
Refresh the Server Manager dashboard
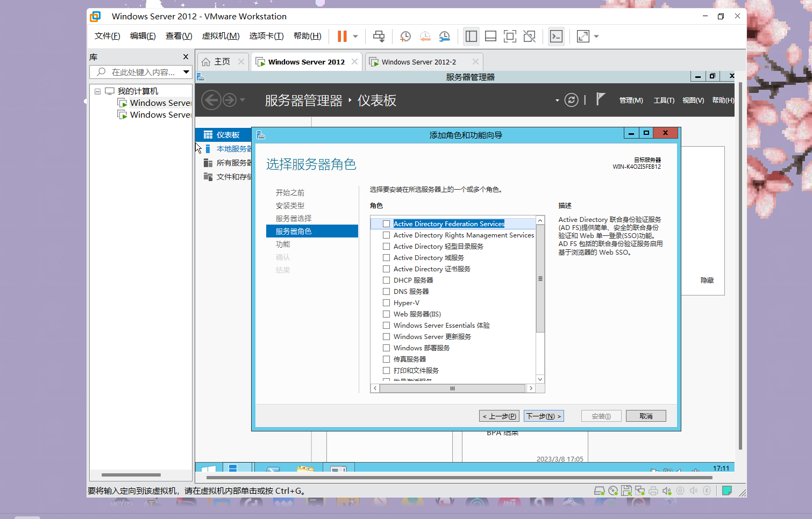click(572, 100)
